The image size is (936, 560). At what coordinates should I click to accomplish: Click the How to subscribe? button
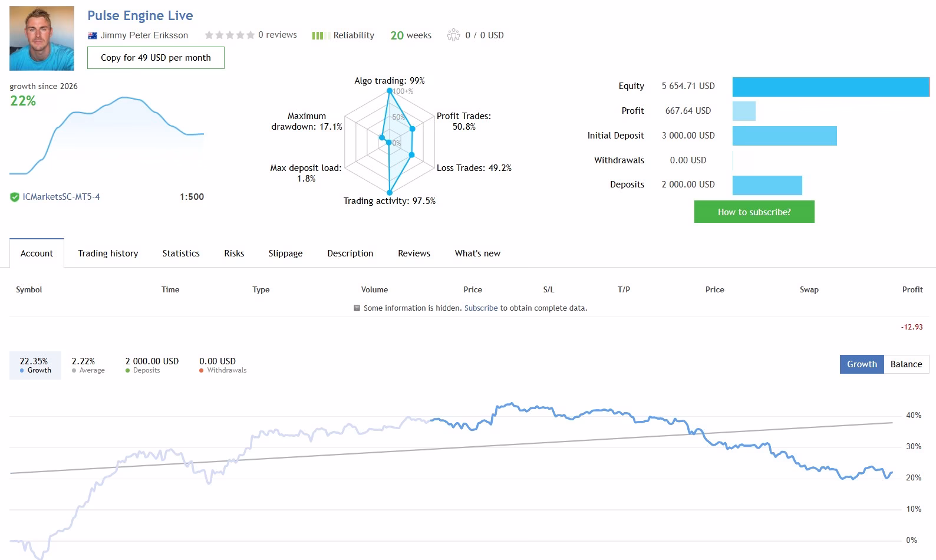click(754, 212)
